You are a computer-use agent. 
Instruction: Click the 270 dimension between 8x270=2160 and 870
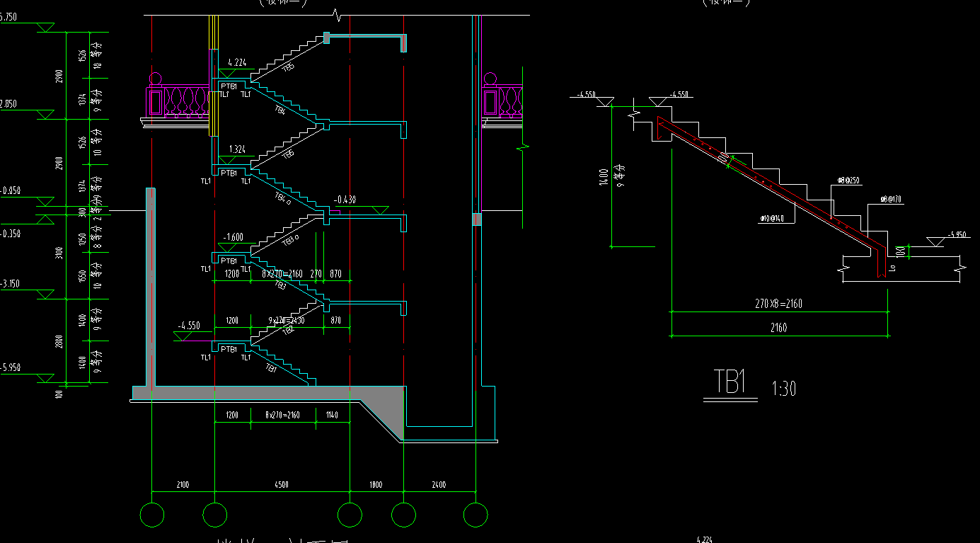(x=316, y=273)
